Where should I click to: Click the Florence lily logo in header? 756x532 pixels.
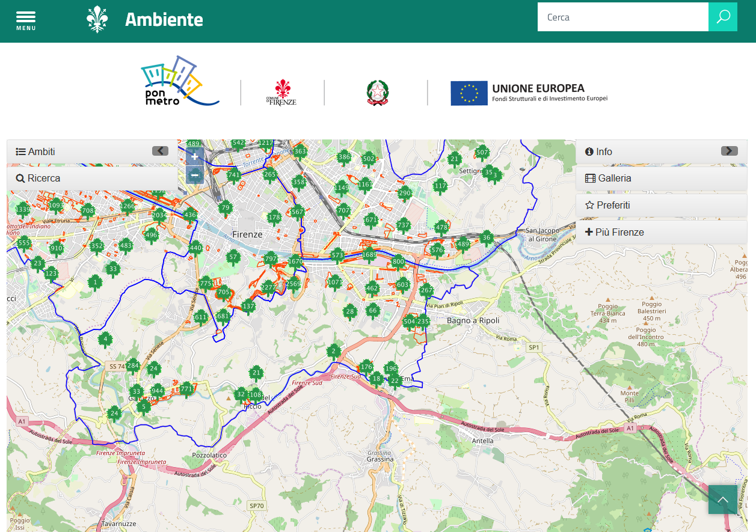pos(97,19)
